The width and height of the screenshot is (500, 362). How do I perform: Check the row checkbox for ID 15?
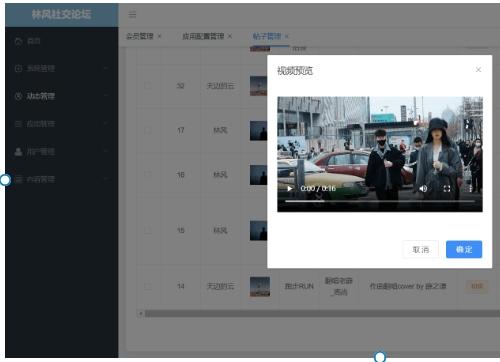[147, 230]
